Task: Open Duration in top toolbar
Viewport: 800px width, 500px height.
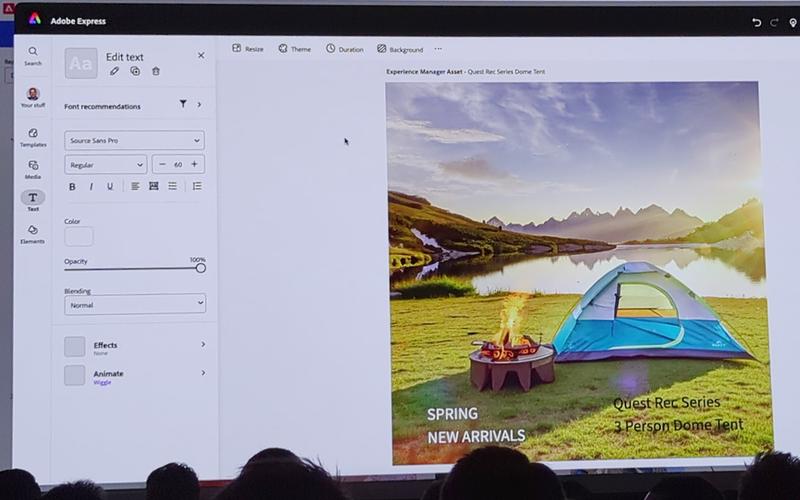Action: pyautogui.click(x=345, y=49)
